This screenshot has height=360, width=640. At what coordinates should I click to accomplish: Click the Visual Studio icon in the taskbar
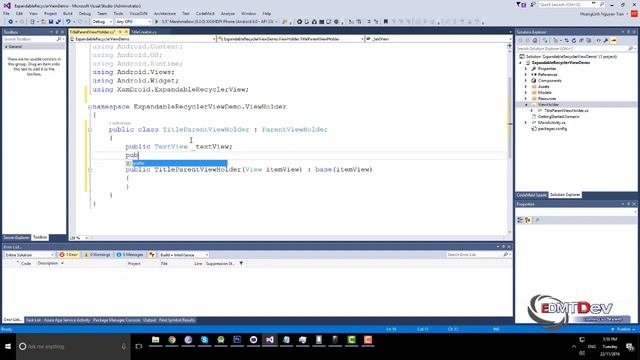pyautogui.click(x=270, y=340)
